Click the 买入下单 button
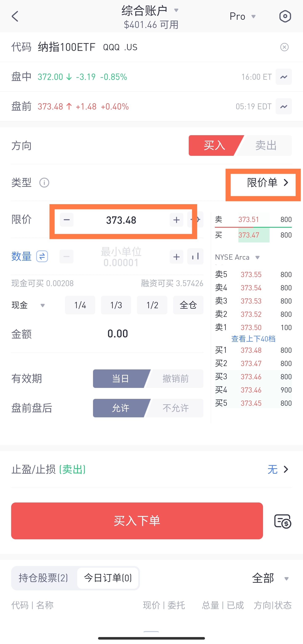The image size is (303, 644). pos(137,521)
